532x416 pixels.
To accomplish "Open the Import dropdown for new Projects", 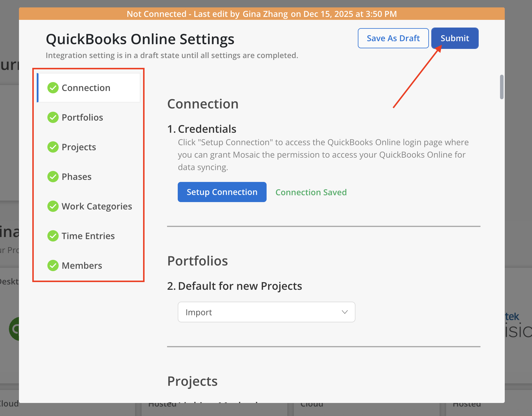I will pyautogui.click(x=267, y=312).
